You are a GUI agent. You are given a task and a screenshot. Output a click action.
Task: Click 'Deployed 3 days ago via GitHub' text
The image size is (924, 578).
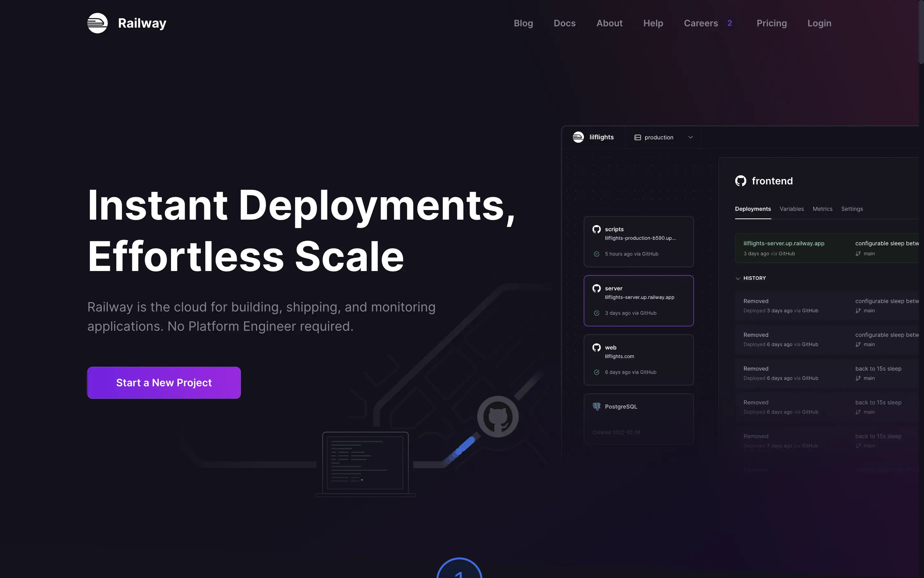coord(781,311)
